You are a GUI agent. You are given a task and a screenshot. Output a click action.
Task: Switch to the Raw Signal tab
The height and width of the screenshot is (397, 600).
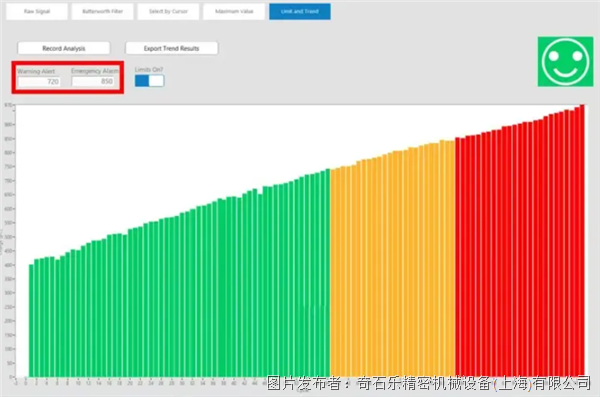click(37, 11)
